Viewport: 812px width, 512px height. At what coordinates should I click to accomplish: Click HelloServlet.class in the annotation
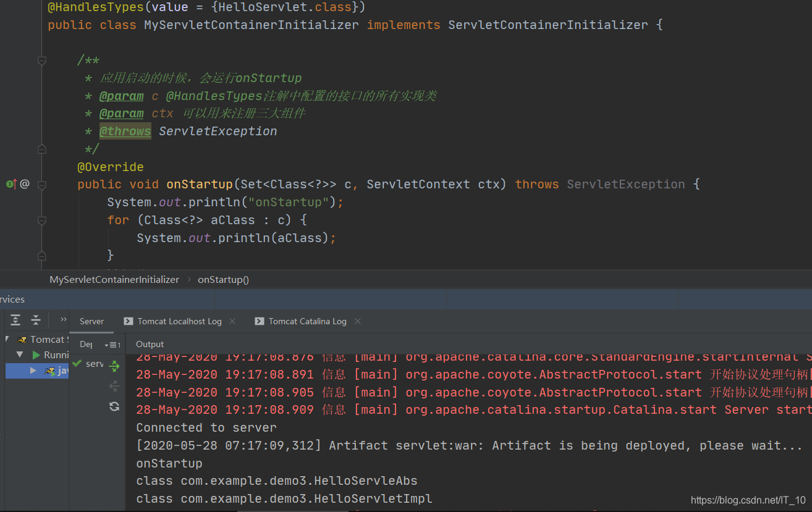(285, 7)
